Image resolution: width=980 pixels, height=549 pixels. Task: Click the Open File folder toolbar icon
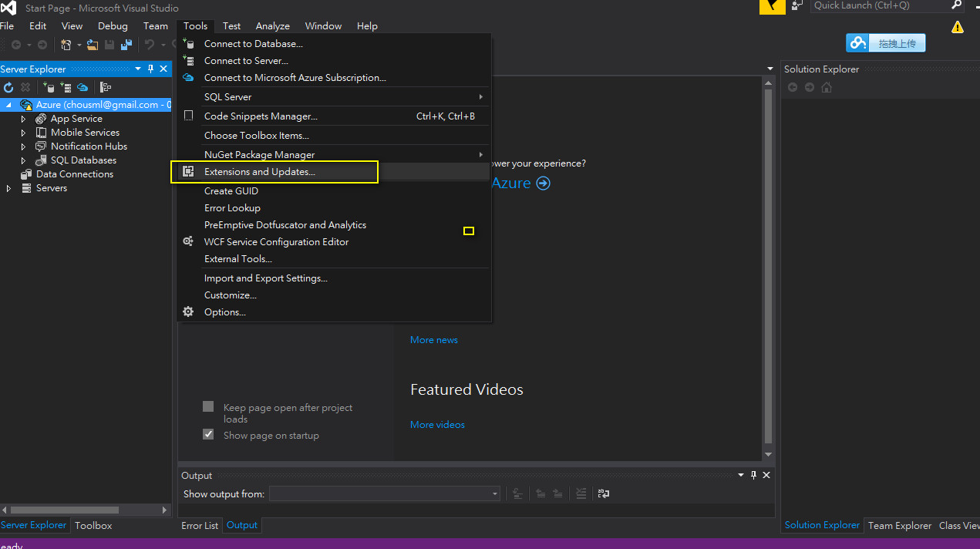[x=93, y=45]
